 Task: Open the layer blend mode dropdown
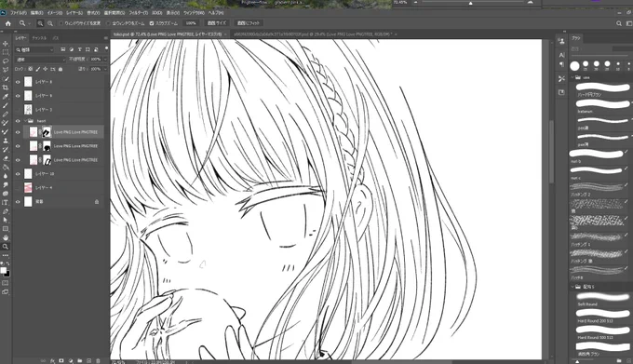[40, 60]
